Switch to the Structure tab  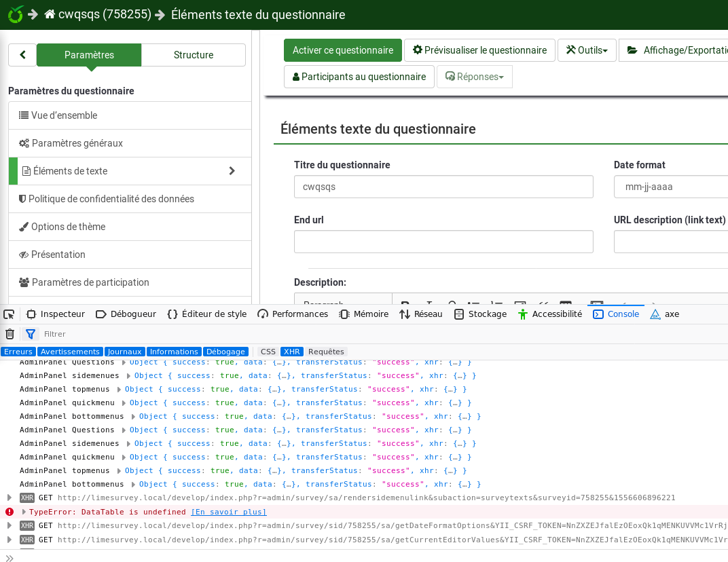(x=194, y=55)
